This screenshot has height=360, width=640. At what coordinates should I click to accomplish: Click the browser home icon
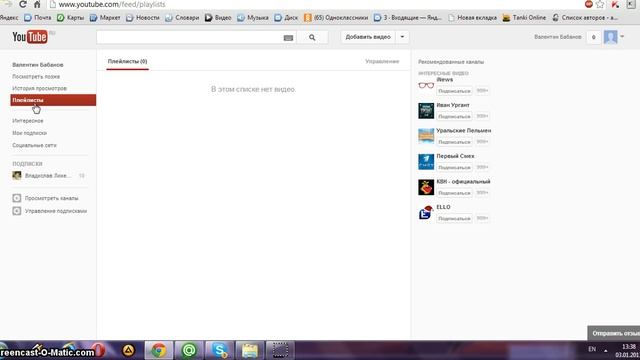tap(37, 4)
